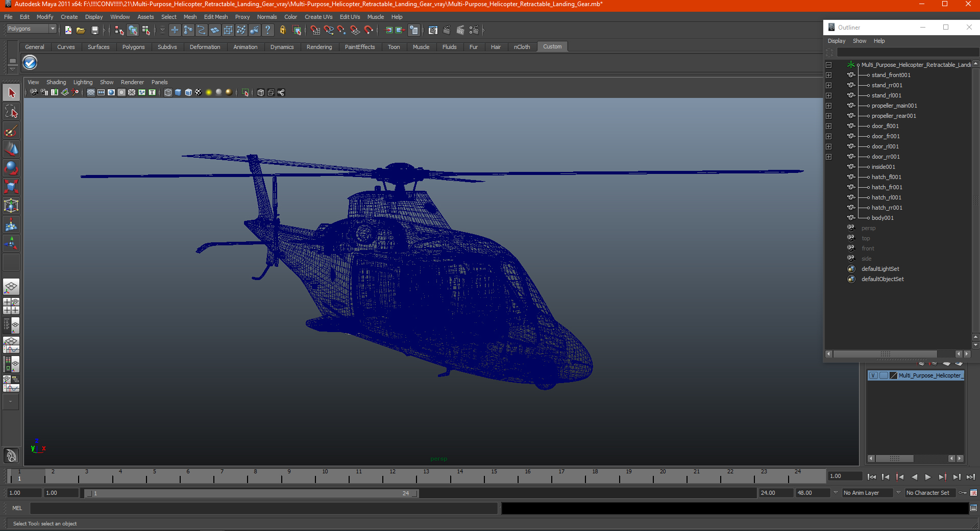Toggle Select by hierarchy mode
Screen dimensions: 980x531
click(119, 31)
